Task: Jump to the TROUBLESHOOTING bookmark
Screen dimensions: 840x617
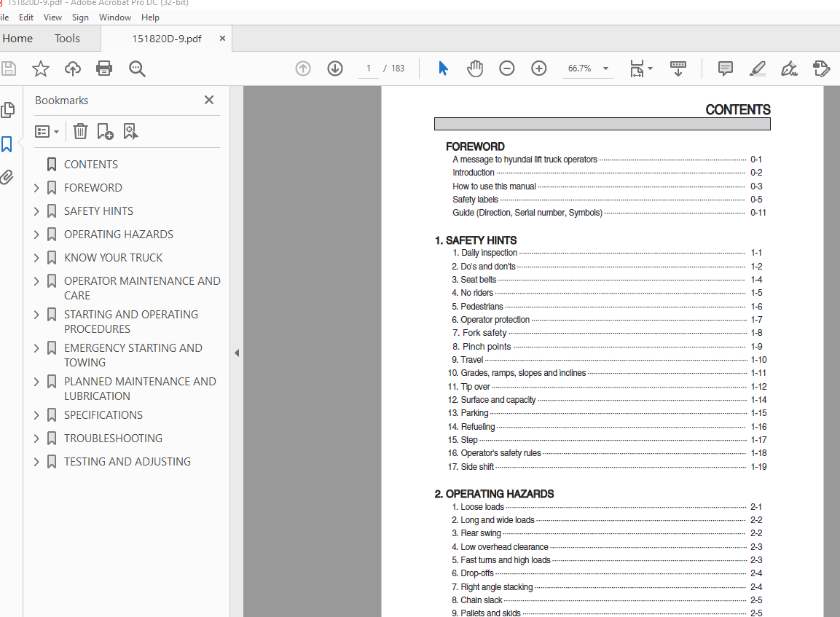Action: pos(113,438)
